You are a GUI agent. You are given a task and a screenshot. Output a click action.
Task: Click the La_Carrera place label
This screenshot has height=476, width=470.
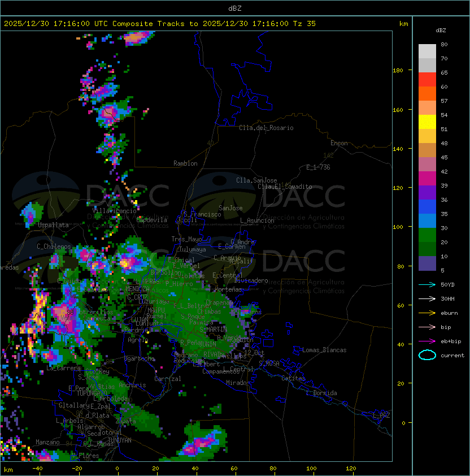pyautogui.click(x=63, y=368)
